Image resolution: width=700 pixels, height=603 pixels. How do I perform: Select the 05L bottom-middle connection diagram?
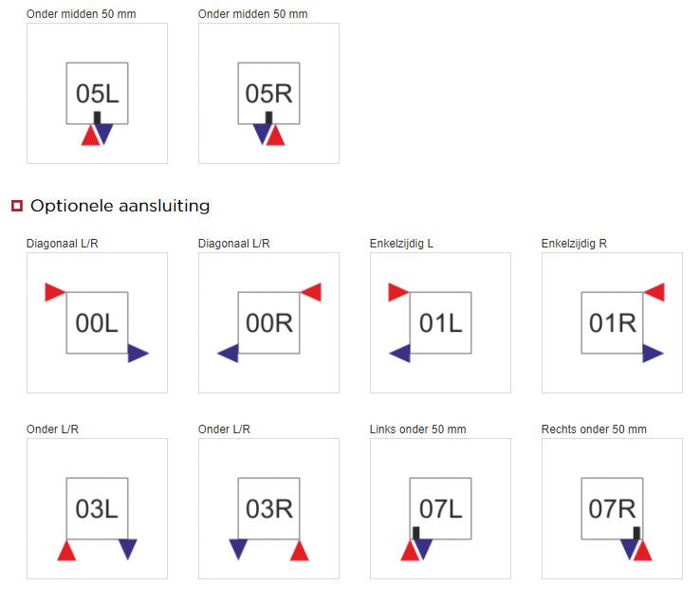pos(97,93)
